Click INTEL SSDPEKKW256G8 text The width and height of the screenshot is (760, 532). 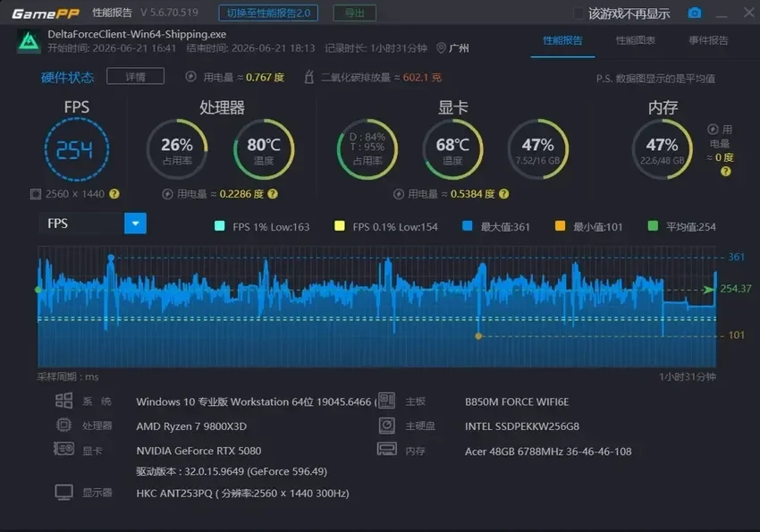tap(522, 426)
